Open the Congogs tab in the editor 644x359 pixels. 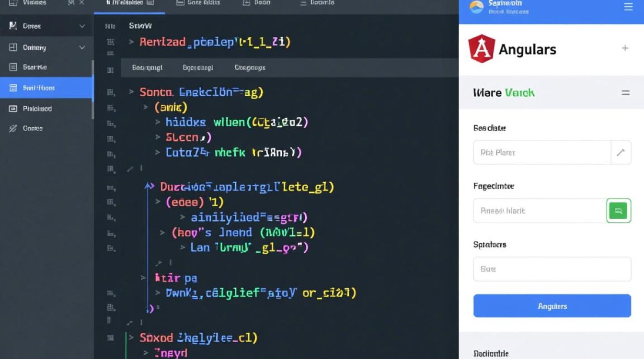[249, 67]
